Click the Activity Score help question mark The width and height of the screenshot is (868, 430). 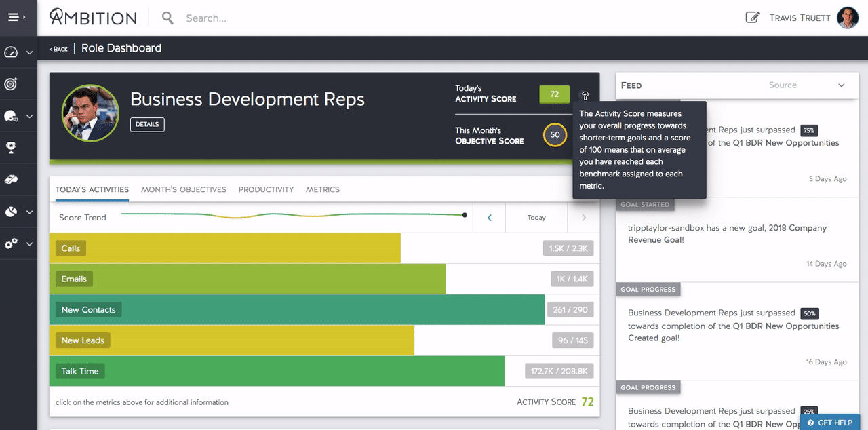585,96
